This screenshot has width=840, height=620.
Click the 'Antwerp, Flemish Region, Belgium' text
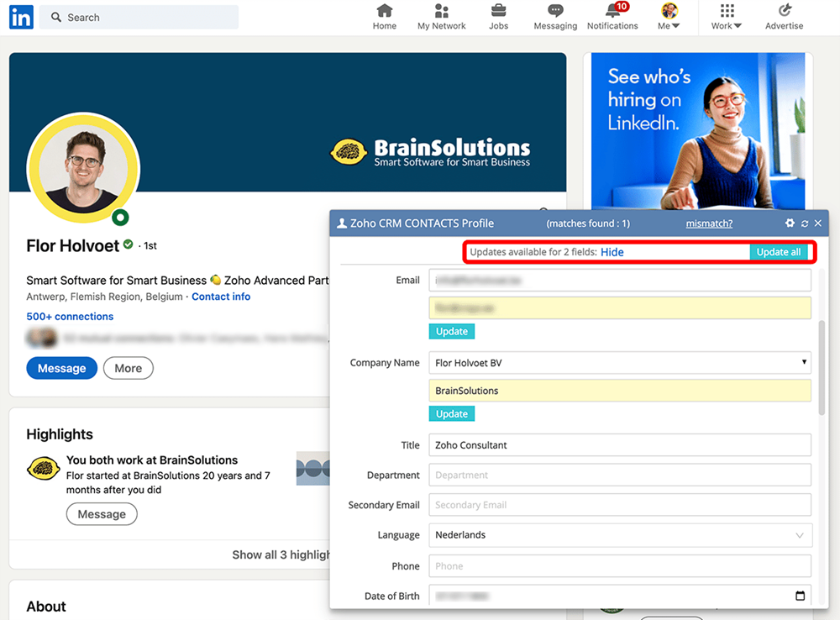pos(104,297)
